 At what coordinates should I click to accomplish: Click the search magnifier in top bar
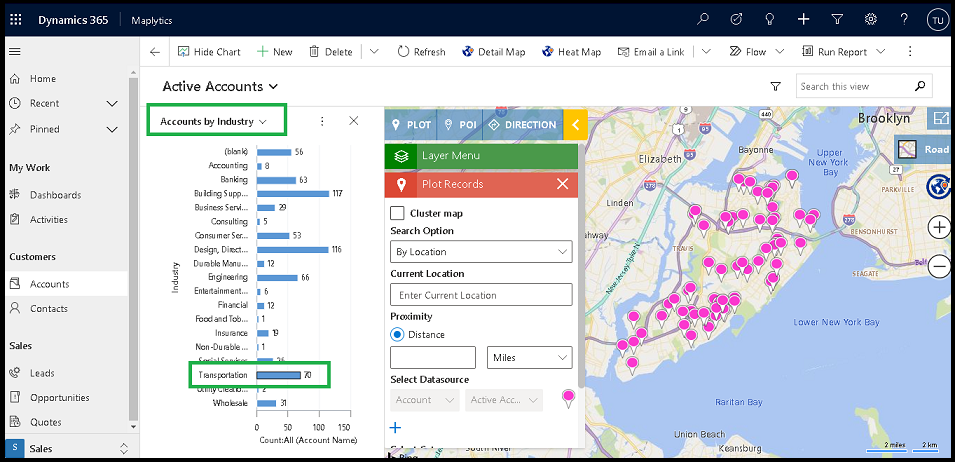[703, 19]
